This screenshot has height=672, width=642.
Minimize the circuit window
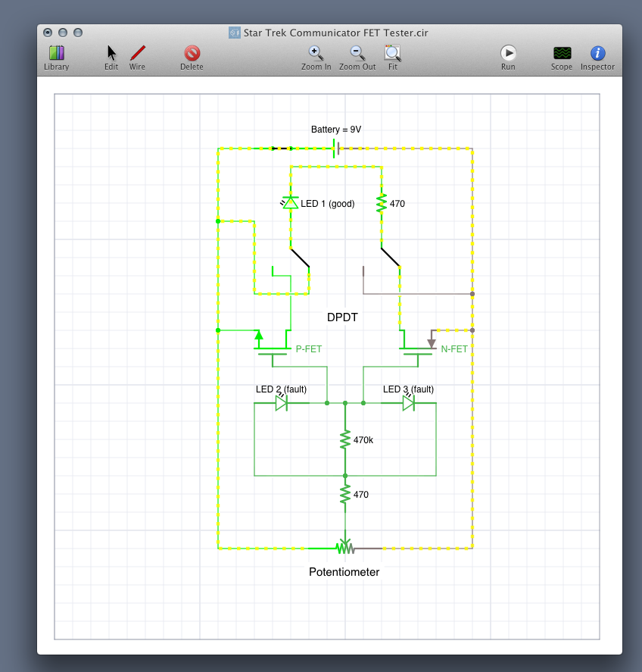pos(63,33)
